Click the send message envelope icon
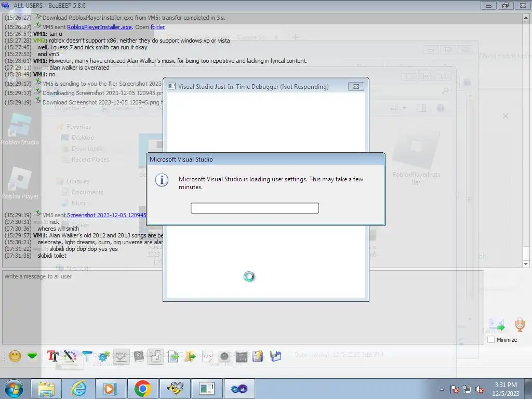532x399 pixels. pos(497,325)
